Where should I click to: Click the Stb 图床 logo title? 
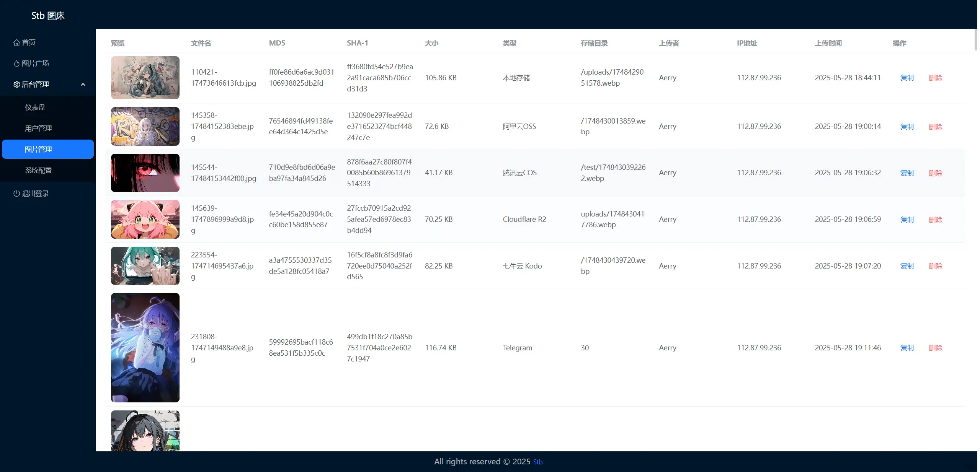point(48,16)
